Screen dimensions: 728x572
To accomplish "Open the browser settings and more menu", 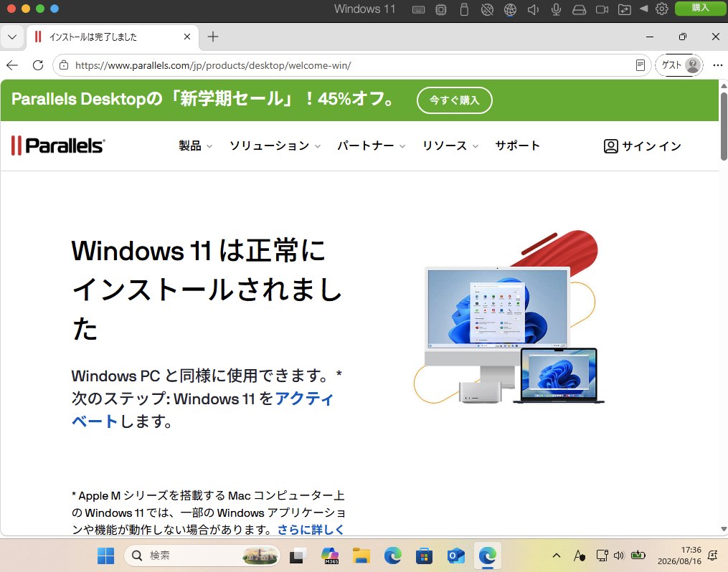I will (717, 65).
